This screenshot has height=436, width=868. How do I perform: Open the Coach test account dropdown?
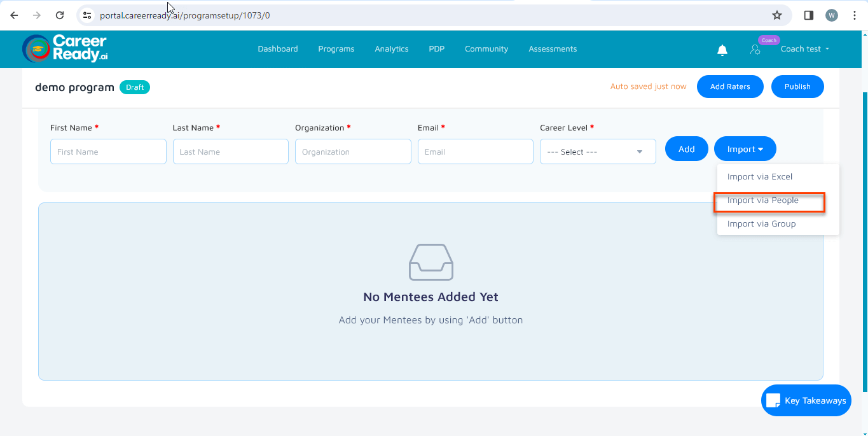[x=804, y=49]
